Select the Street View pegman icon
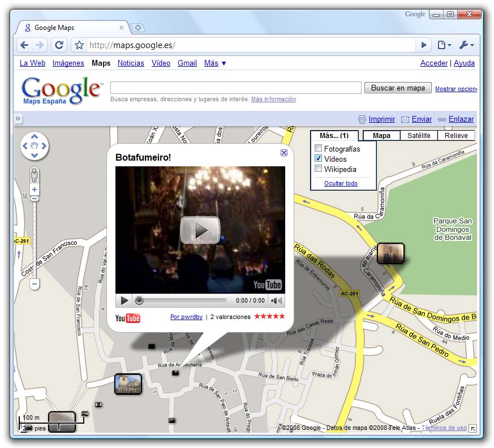This screenshot has width=494, height=448. [35, 175]
